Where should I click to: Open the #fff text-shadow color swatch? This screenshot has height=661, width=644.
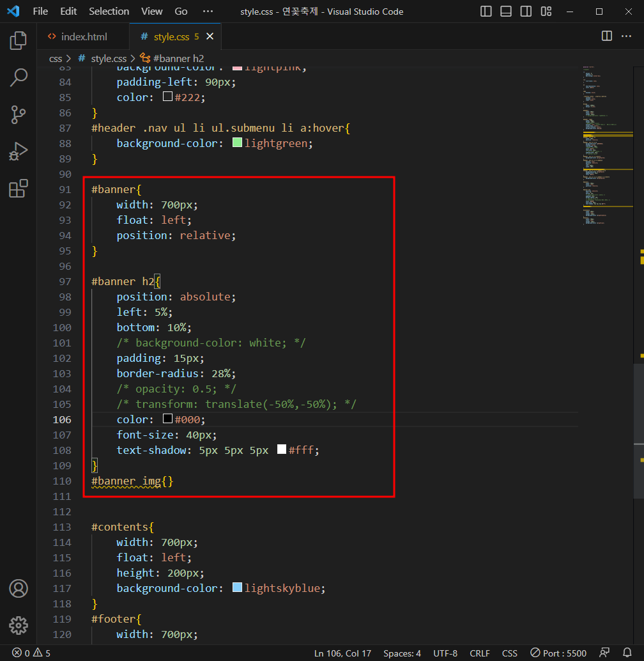tap(281, 449)
